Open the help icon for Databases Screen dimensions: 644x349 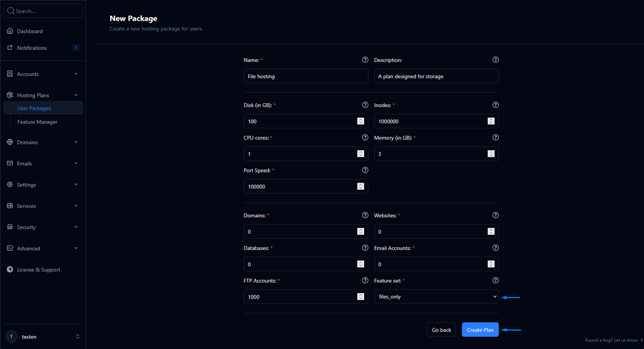click(x=365, y=248)
